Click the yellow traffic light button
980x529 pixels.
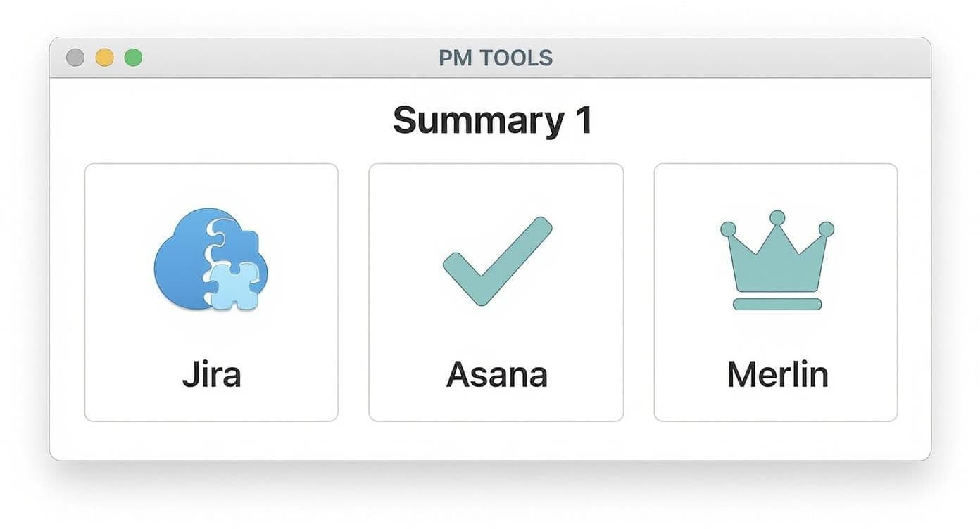point(103,57)
